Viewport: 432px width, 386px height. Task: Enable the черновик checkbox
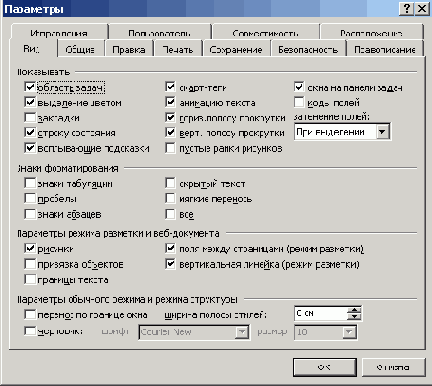tap(30, 331)
